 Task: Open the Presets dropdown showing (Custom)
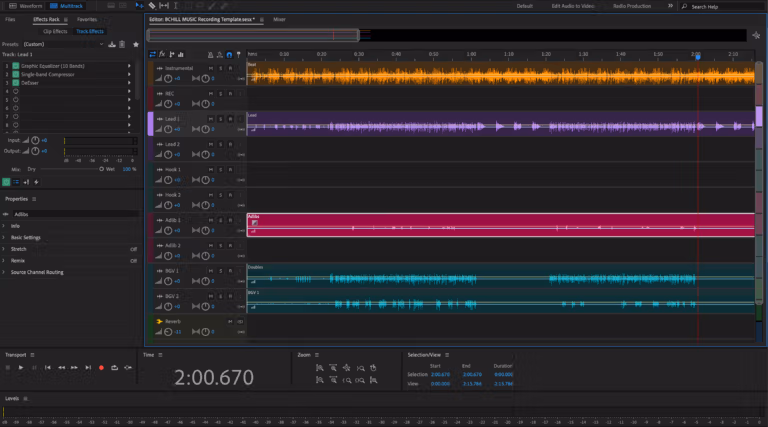[64, 44]
